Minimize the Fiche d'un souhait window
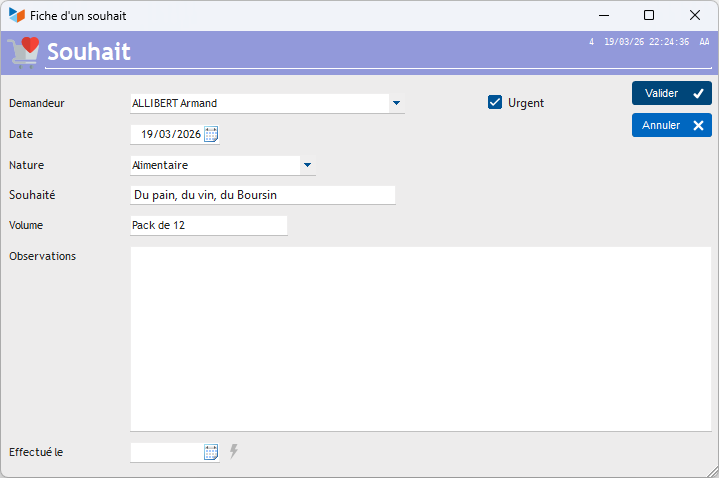This screenshot has height=478, width=719. tap(603, 15)
